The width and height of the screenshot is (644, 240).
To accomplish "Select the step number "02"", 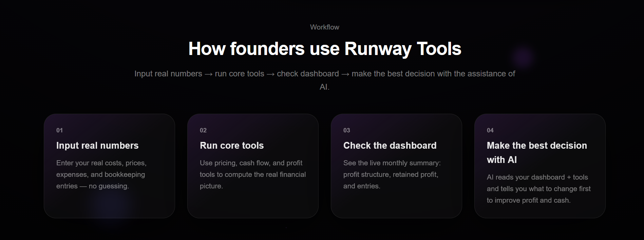I will point(203,130).
